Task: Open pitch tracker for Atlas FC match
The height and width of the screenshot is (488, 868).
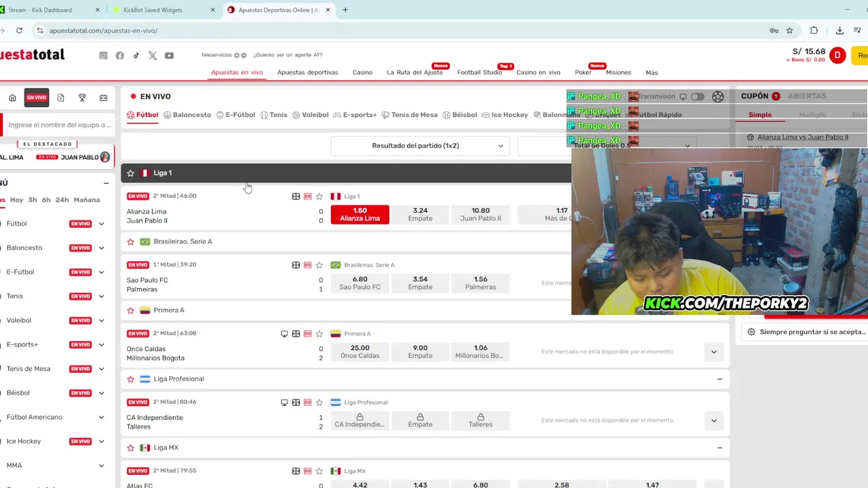Action: coord(296,471)
